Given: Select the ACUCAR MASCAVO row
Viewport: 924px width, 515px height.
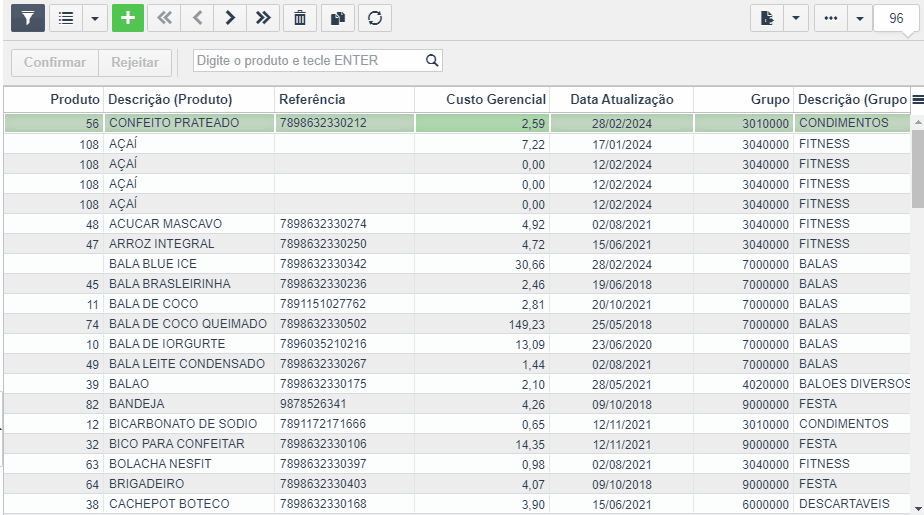Looking at the screenshot, I should 457,224.
